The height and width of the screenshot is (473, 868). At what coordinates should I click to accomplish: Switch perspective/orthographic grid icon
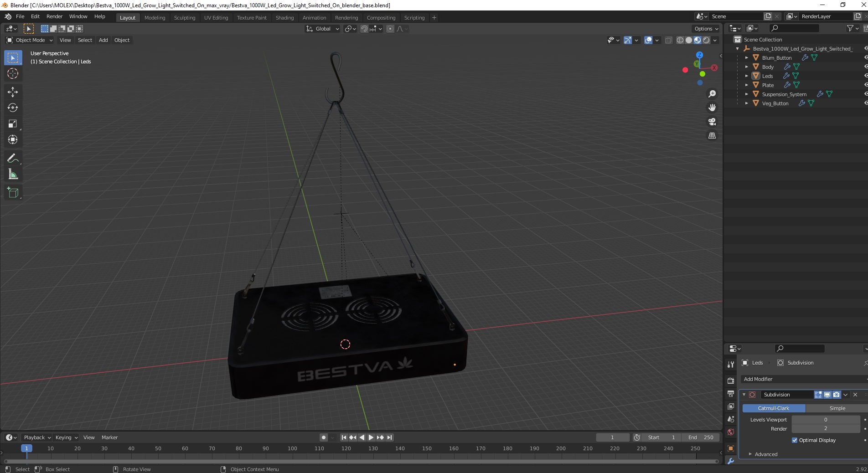pos(712,136)
